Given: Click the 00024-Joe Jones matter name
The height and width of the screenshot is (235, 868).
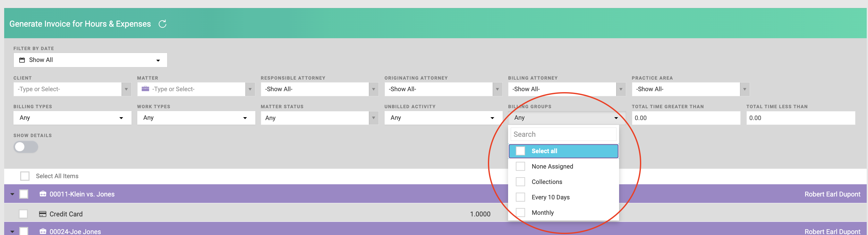Looking at the screenshot, I should (x=75, y=231).
